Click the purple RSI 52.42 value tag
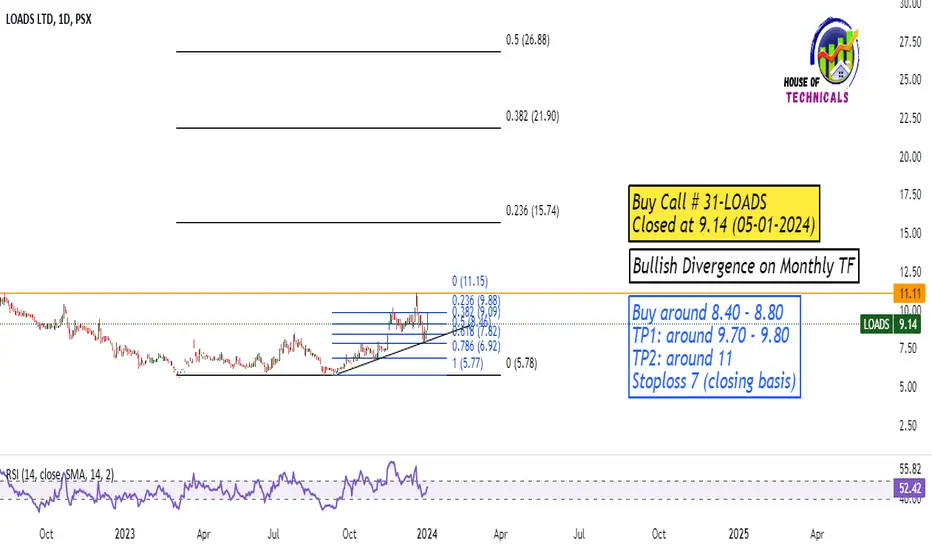 [910, 489]
